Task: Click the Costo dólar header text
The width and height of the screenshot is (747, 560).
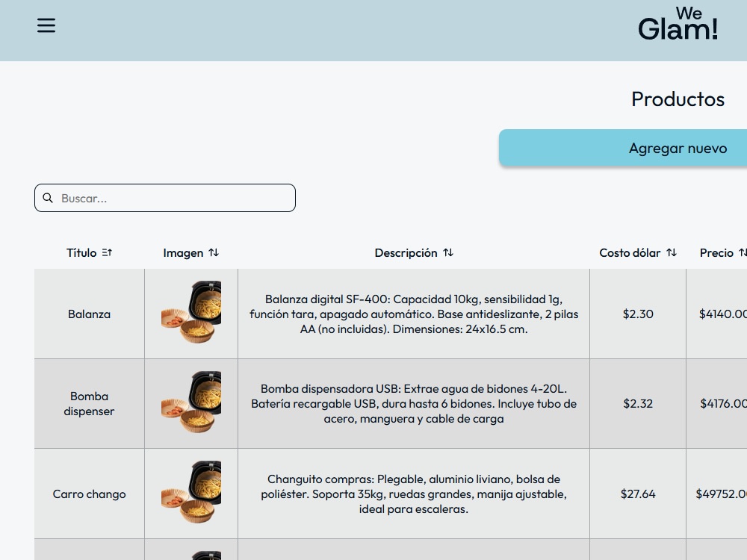Action: pyautogui.click(x=630, y=253)
